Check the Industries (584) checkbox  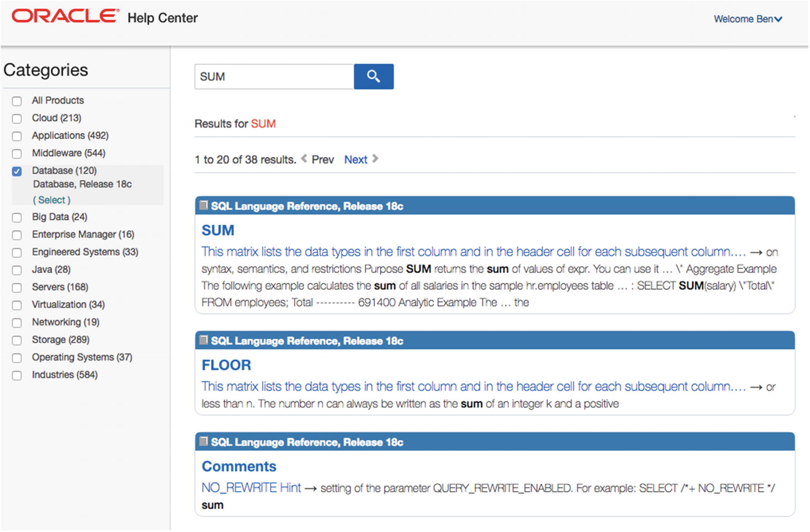pos(17,375)
